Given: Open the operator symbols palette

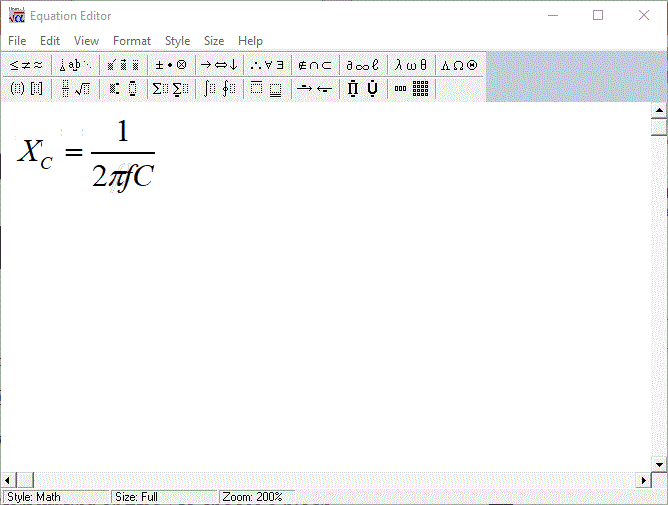Looking at the screenshot, I should pos(170,65).
